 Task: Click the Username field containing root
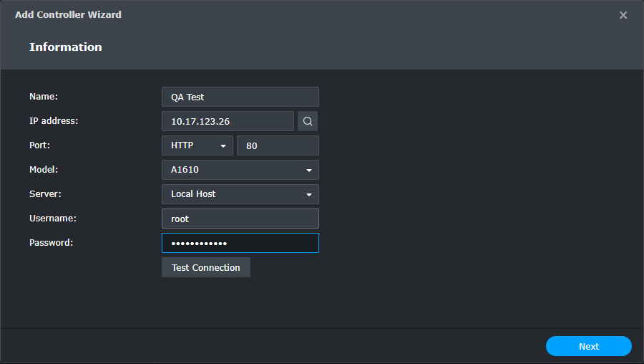click(x=240, y=219)
